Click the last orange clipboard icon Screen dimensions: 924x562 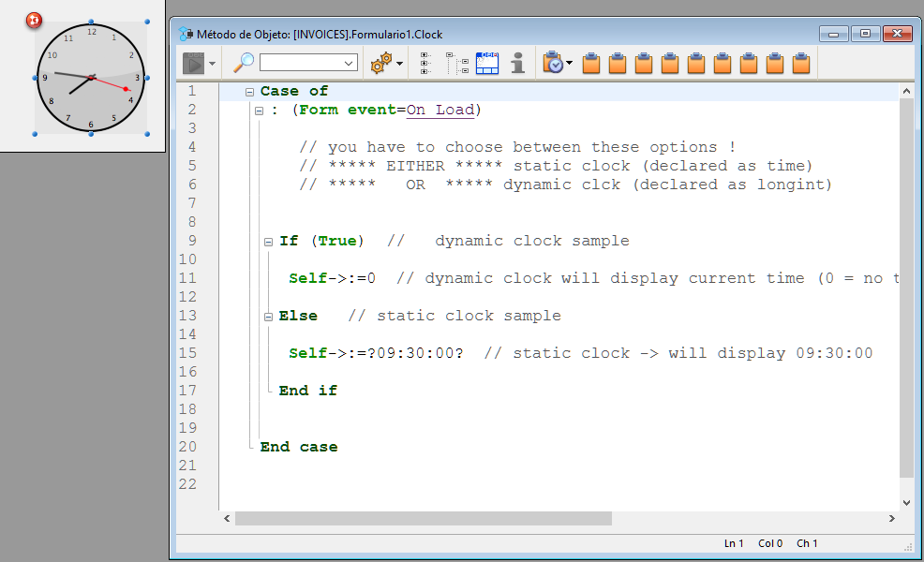(x=801, y=64)
